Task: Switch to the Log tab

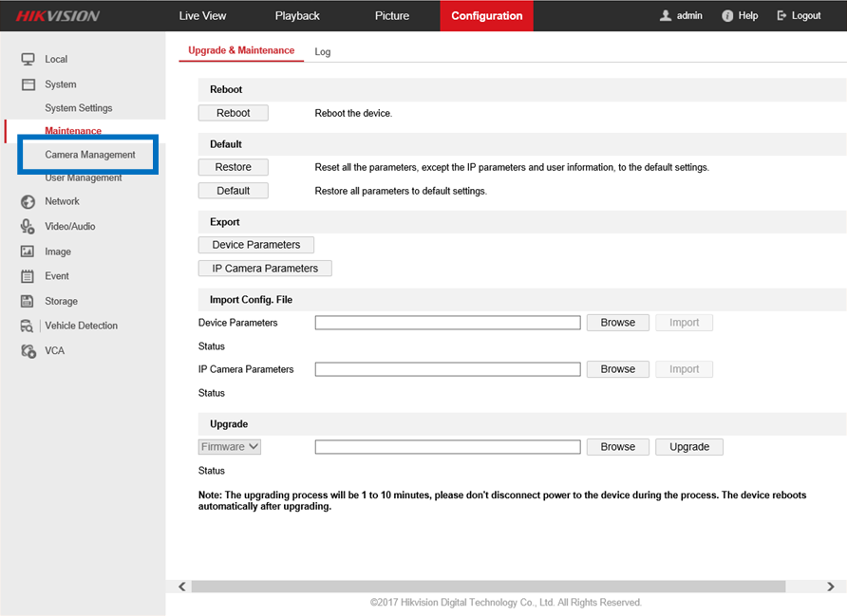Action: tap(323, 52)
